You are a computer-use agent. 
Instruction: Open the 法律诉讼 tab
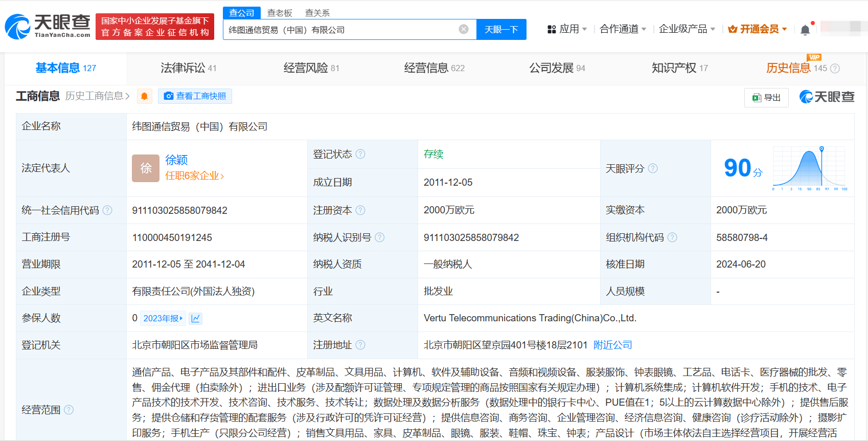tap(188, 68)
